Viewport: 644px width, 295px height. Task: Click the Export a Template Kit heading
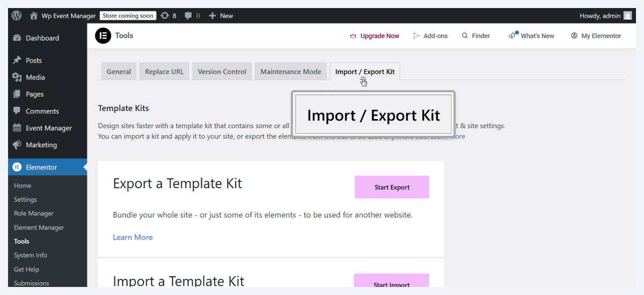(178, 183)
